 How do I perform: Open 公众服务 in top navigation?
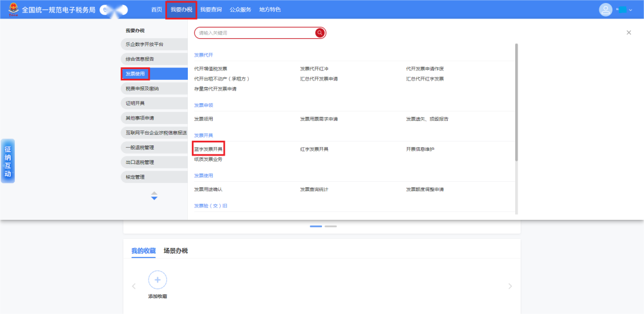click(240, 10)
